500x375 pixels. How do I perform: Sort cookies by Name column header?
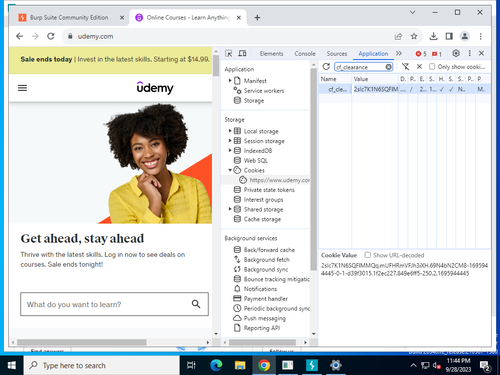(x=335, y=79)
